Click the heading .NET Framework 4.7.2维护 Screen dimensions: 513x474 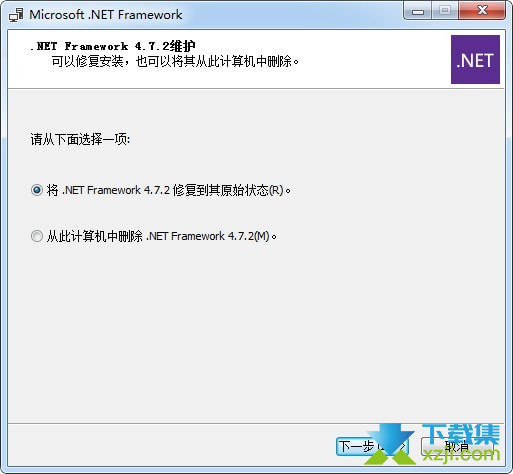[113, 46]
